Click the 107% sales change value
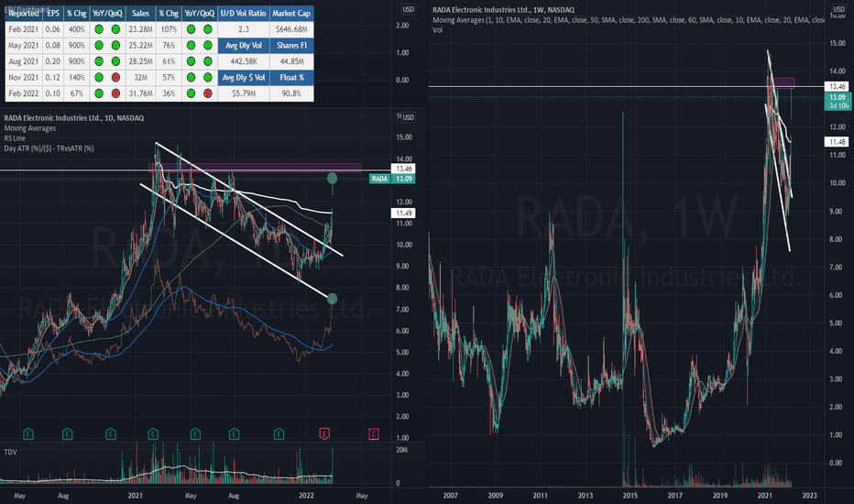 point(169,29)
